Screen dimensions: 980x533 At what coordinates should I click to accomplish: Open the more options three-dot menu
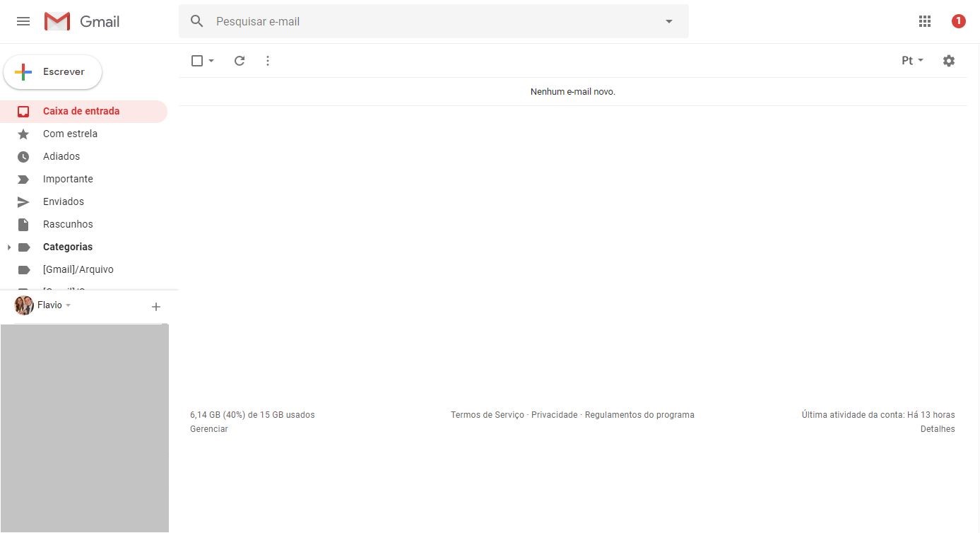coord(267,61)
